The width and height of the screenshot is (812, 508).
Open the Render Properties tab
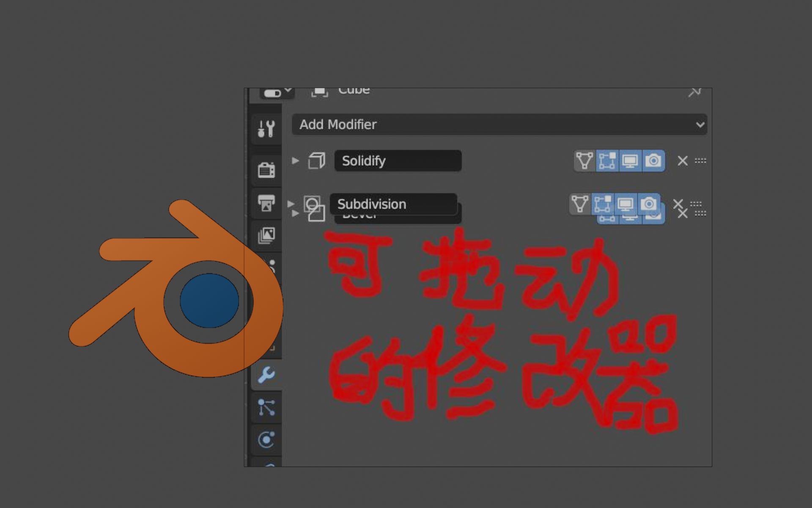pos(266,169)
